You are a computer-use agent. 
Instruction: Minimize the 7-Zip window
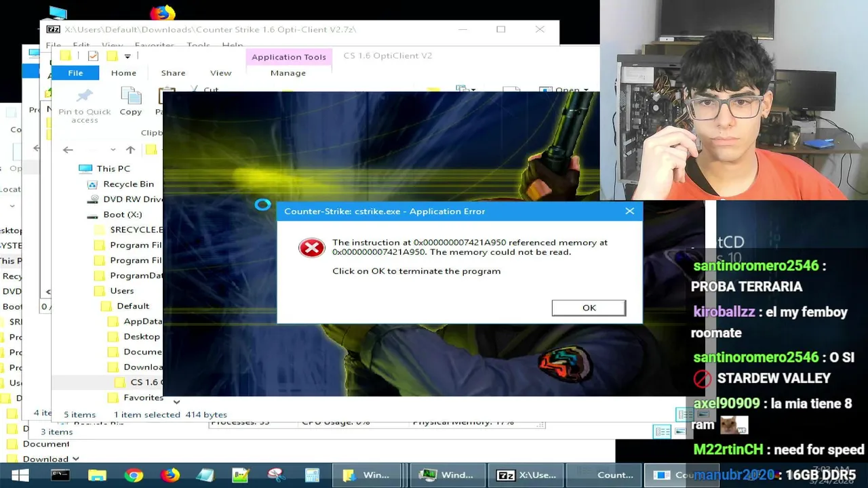pyautogui.click(x=462, y=29)
